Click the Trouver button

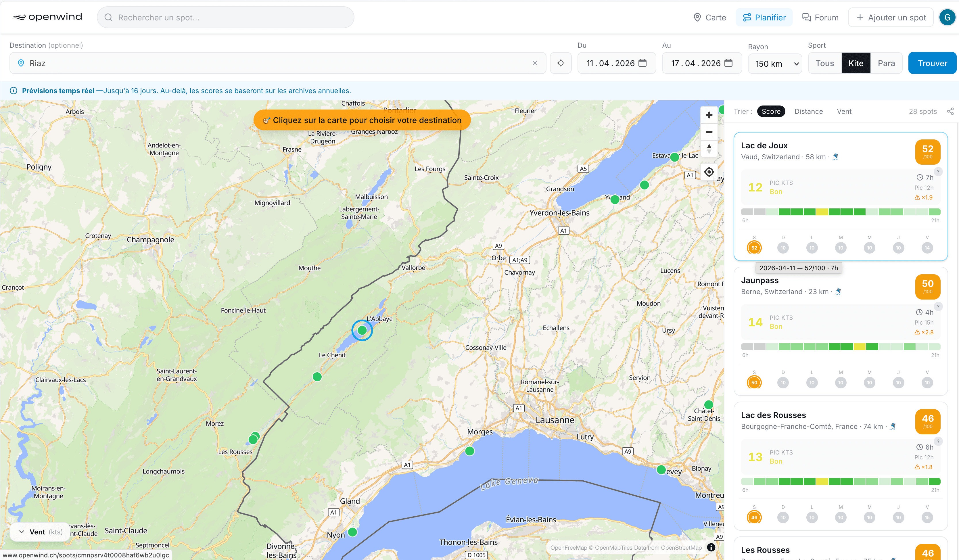[x=932, y=63]
